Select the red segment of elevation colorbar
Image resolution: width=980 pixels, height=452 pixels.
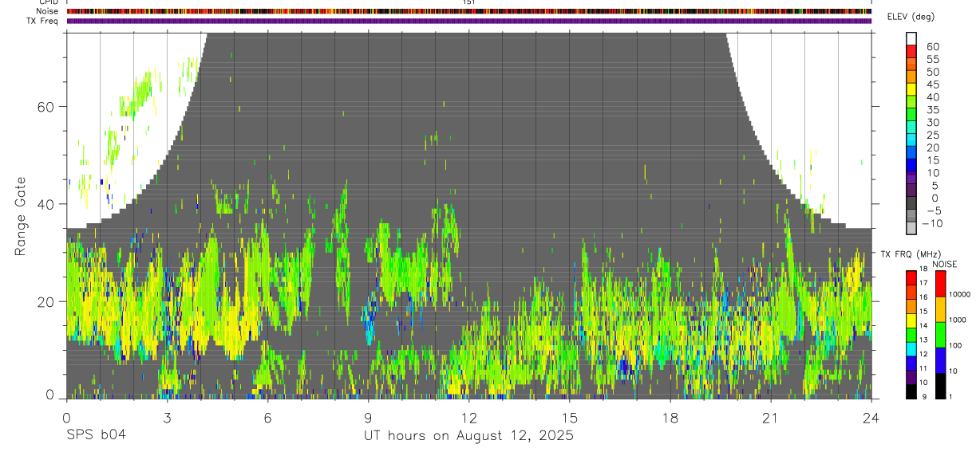[911, 50]
